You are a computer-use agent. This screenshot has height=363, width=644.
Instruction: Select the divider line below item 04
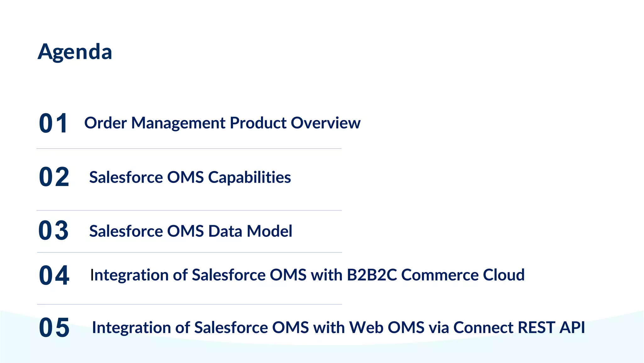pos(189,304)
